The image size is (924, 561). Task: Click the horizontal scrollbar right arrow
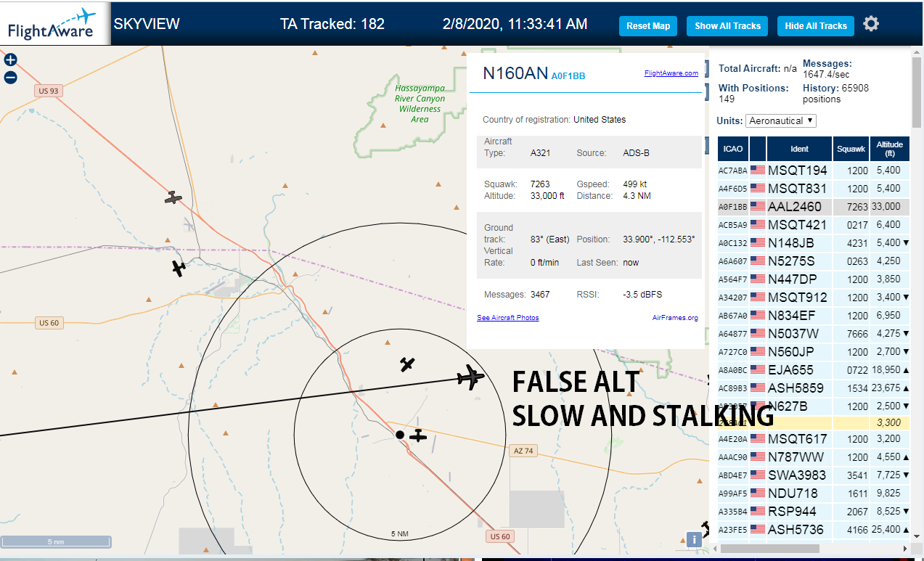[x=904, y=549]
